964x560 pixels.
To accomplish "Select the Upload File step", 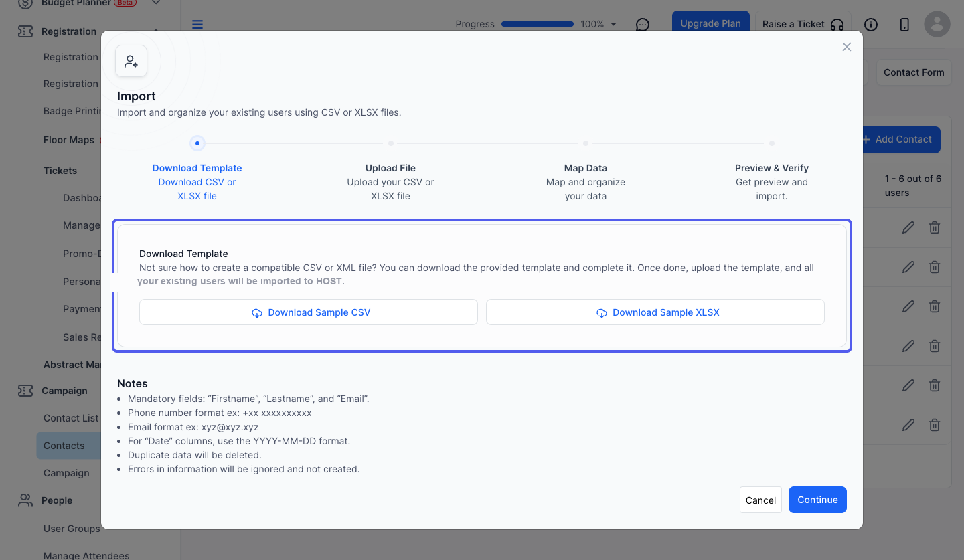I will [390, 168].
